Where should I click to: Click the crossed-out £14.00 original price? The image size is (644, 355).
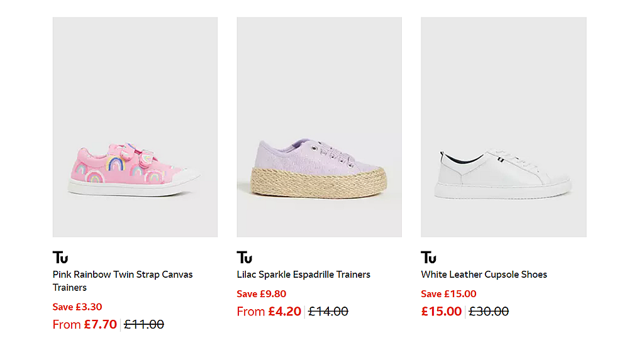click(328, 312)
